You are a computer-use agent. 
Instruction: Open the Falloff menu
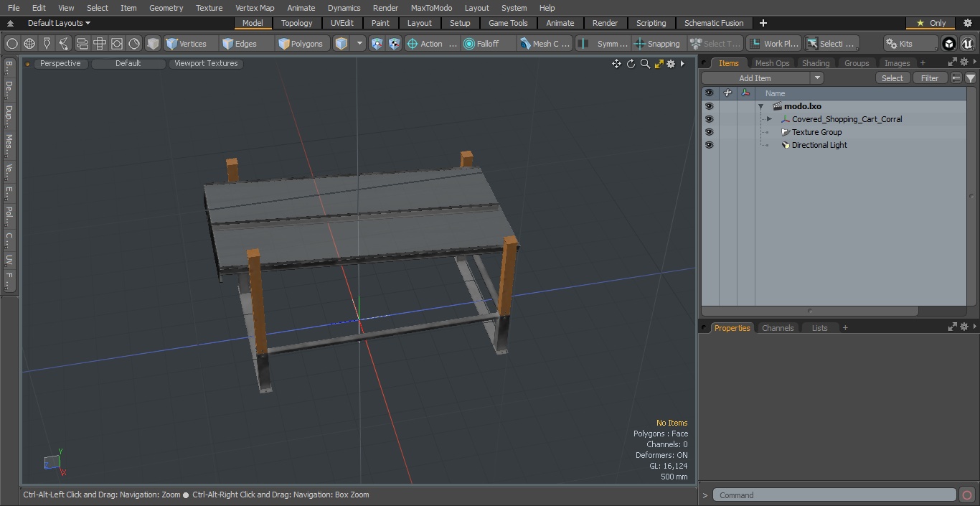click(489, 44)
